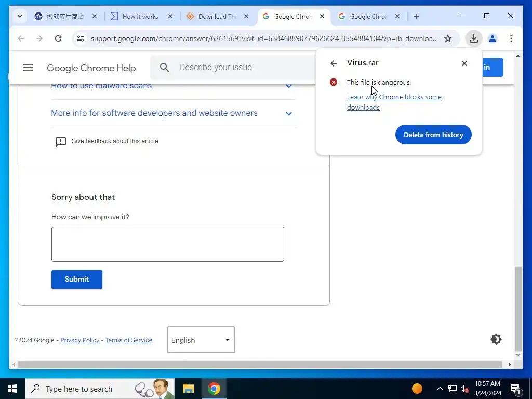This screenshot has height=399, width=532.
Task: Click the address bar URL
Action: [264, 38]
